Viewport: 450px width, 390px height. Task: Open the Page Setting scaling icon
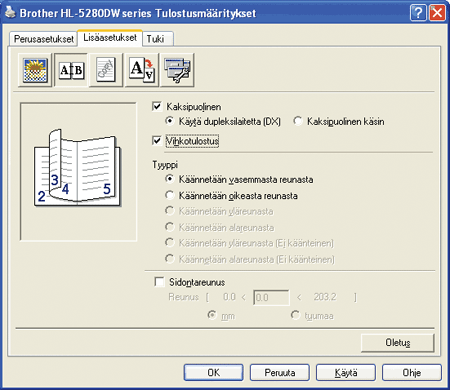coord(142,70)
